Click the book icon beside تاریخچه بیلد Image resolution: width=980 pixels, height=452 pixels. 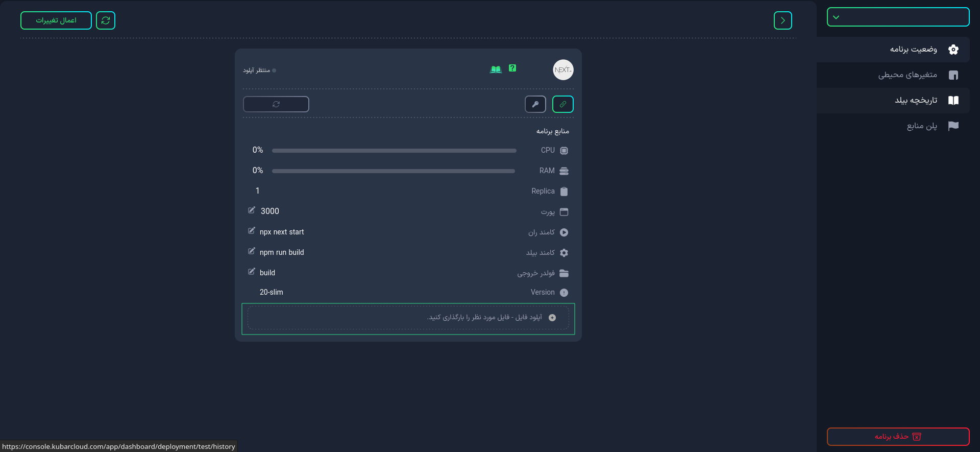point(953,101)
